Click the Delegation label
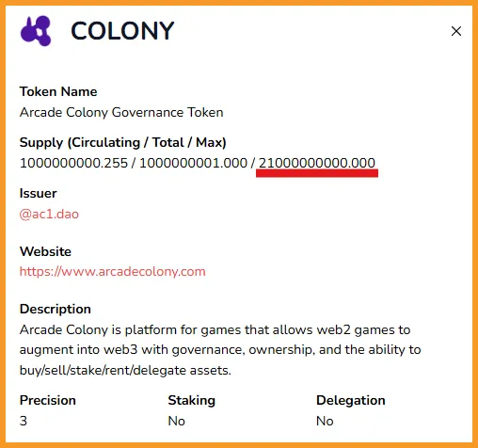The width and height of the screenshot is (478, 448). pos(351,400)
